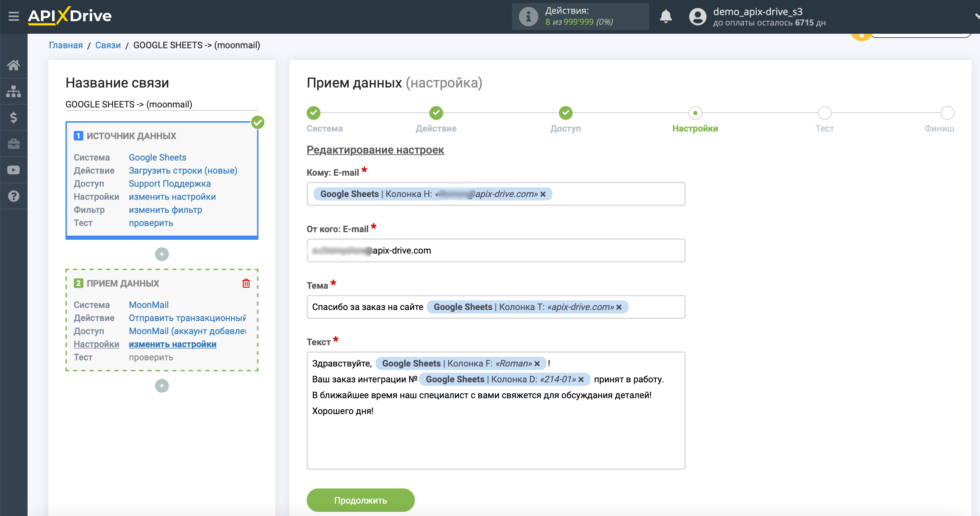Click the Редактирование настроек heading
This screenshot has height=516, width=980.
[x=375, y=150]
